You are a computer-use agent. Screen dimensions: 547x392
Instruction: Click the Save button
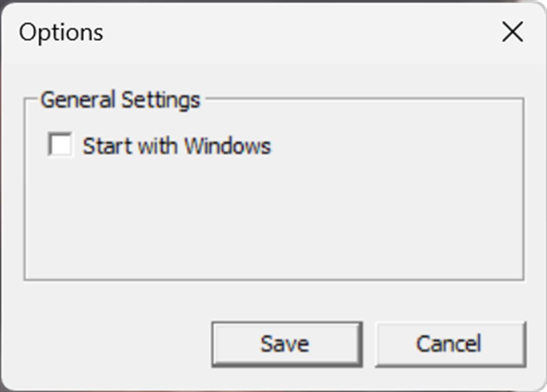coord(287,344)
